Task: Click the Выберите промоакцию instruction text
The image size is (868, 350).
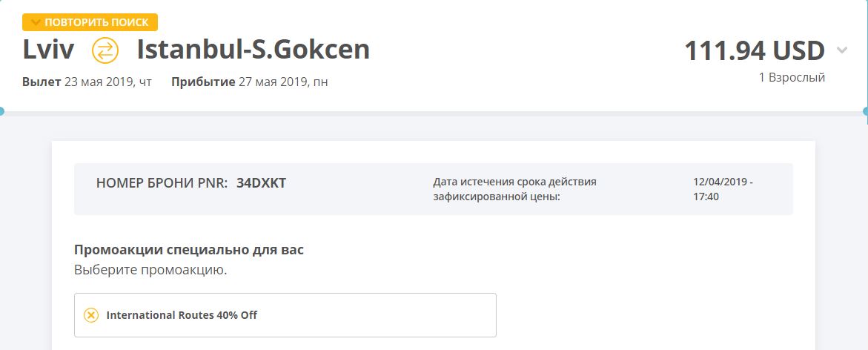Action: [150, 271]
